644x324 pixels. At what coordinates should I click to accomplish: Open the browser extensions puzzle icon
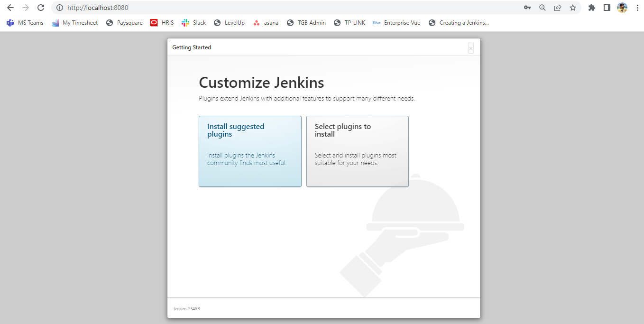point(591,8)
